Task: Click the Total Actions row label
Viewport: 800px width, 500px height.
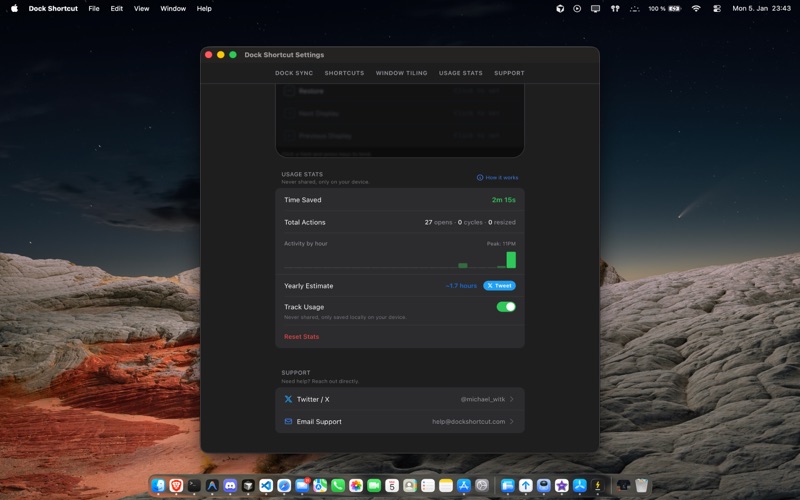Action: [x=305, y=222]
